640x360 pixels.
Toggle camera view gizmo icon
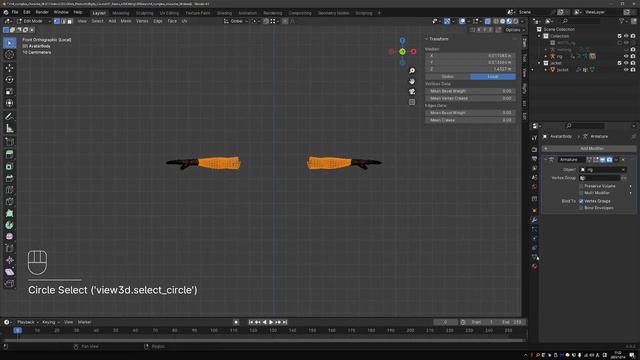click(412, 91)
